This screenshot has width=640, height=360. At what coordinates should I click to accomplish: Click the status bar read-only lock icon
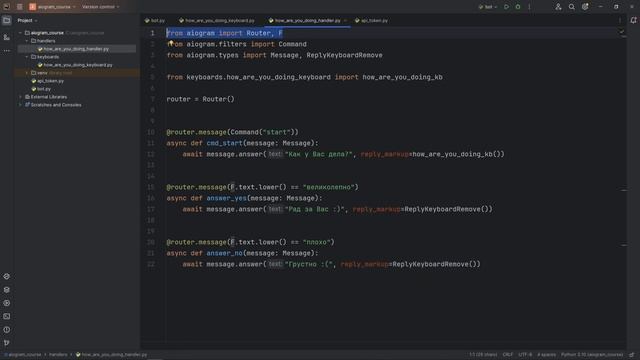pyautogui.click(x=631, y=355)
